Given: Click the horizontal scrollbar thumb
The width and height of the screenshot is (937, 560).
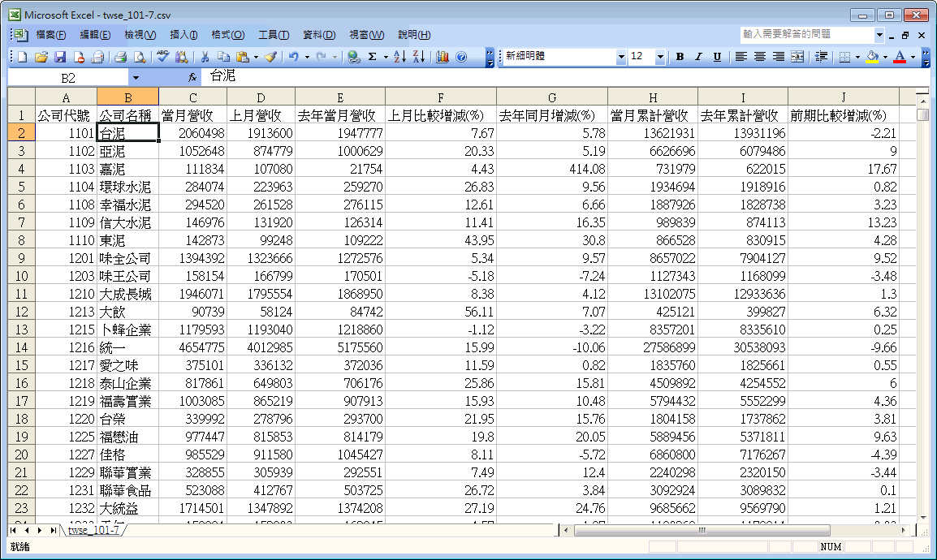Looking at the screenshot, I should pyautogui.click(x=702, y=530).
